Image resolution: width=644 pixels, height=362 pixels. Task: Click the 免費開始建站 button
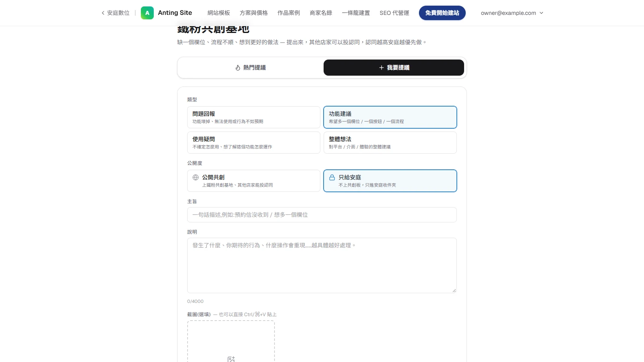click(x=442, y=13)
